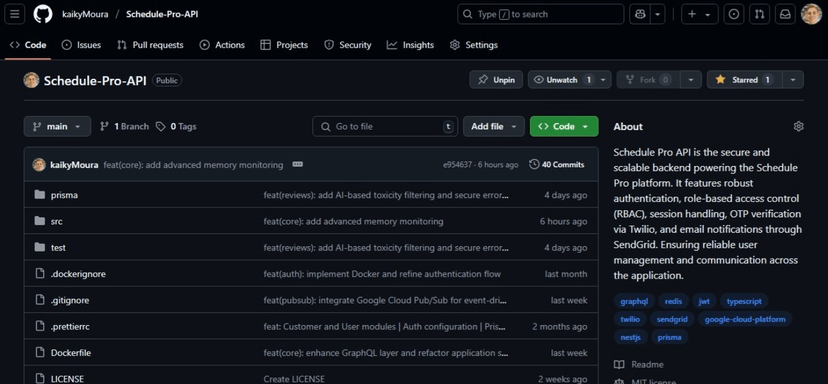Open the prisma folder

point(64,195)
